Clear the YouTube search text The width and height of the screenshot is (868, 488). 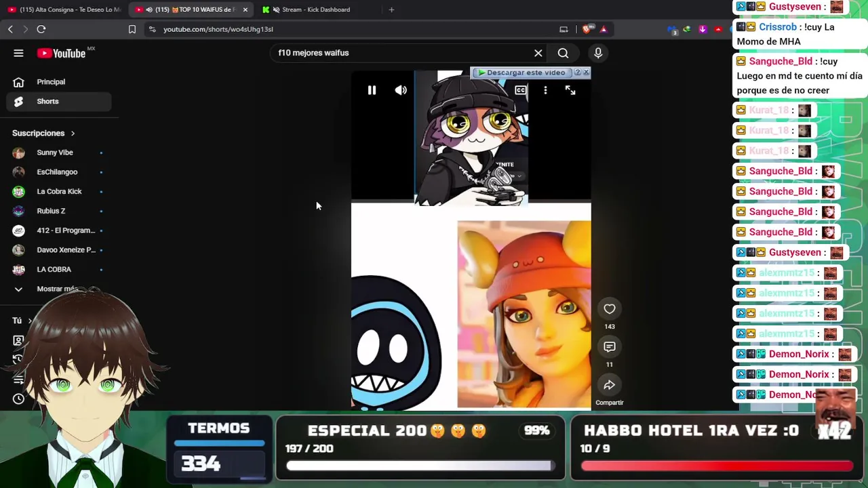click(x=538, y=53)
